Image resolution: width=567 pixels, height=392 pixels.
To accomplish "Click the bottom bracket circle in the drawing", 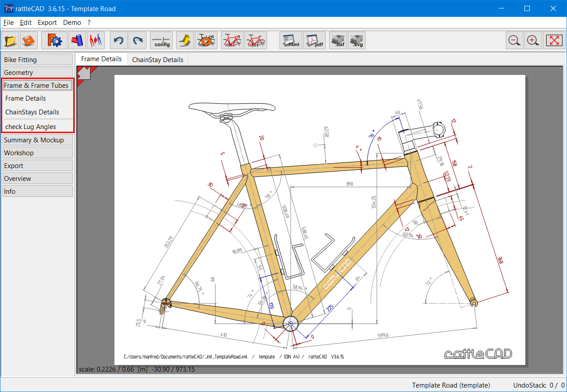I will 291,324.
